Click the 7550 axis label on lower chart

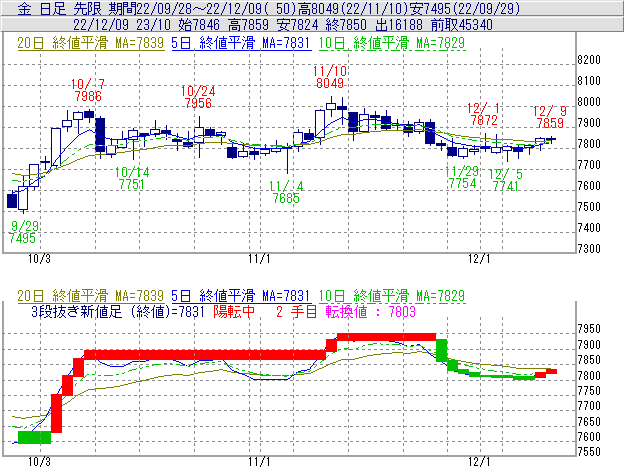(x=589, y=452)
